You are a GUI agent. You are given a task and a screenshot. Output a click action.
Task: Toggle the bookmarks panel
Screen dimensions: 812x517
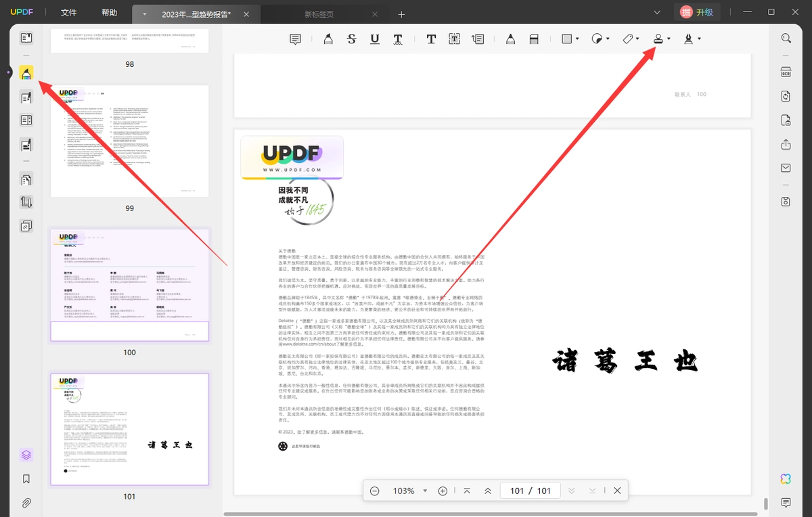pos(26,479)
